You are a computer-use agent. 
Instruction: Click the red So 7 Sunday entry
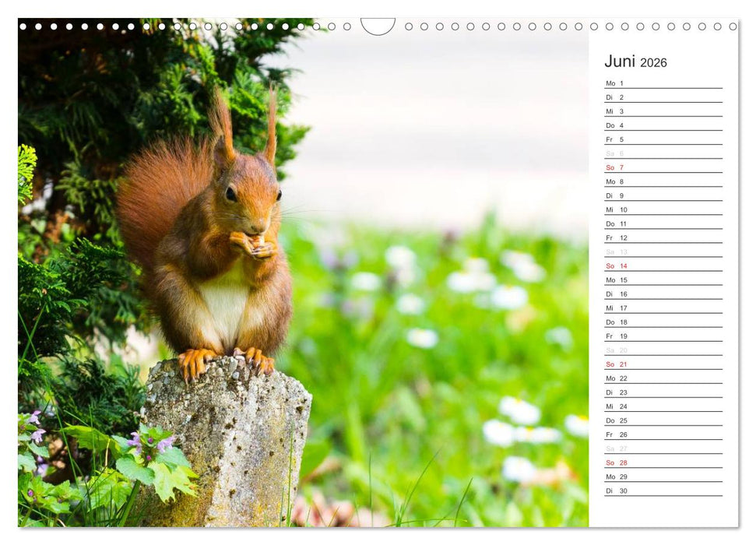pos(615,167)
